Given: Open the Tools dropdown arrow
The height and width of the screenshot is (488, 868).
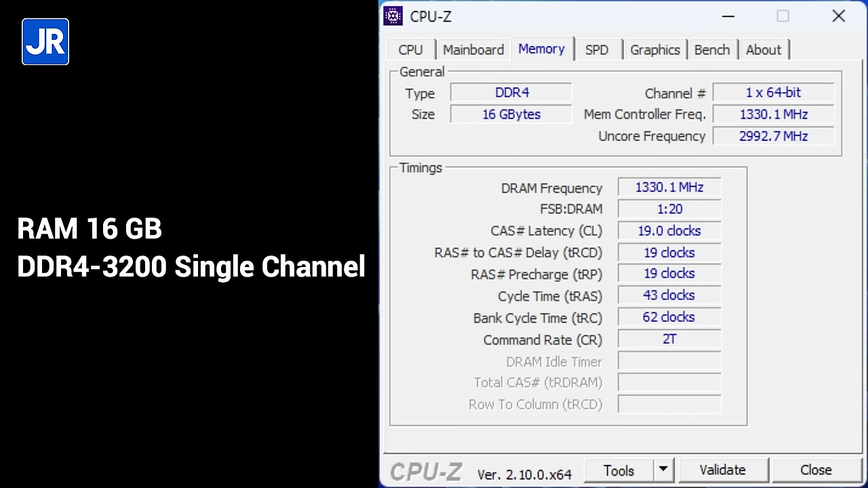Looking at the screenshot, I should pos(663,470).
